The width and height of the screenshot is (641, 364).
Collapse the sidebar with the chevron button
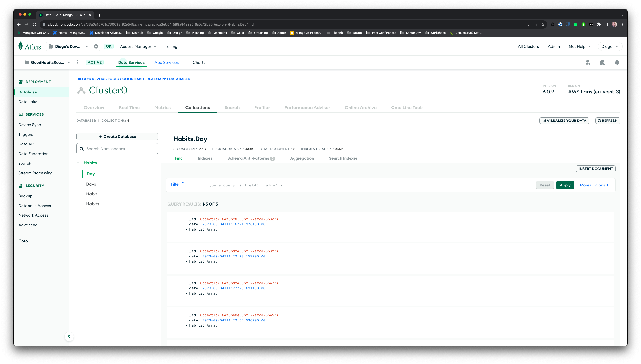tap(69, 336)
